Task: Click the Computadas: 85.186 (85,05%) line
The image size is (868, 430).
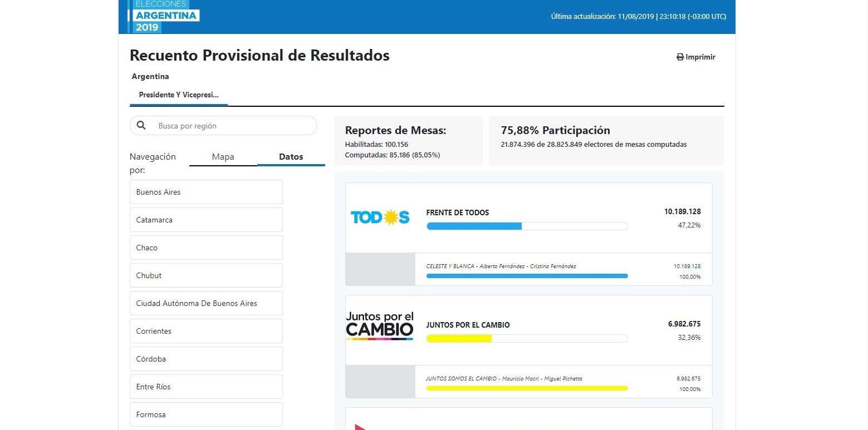Action: click(393, 155)
